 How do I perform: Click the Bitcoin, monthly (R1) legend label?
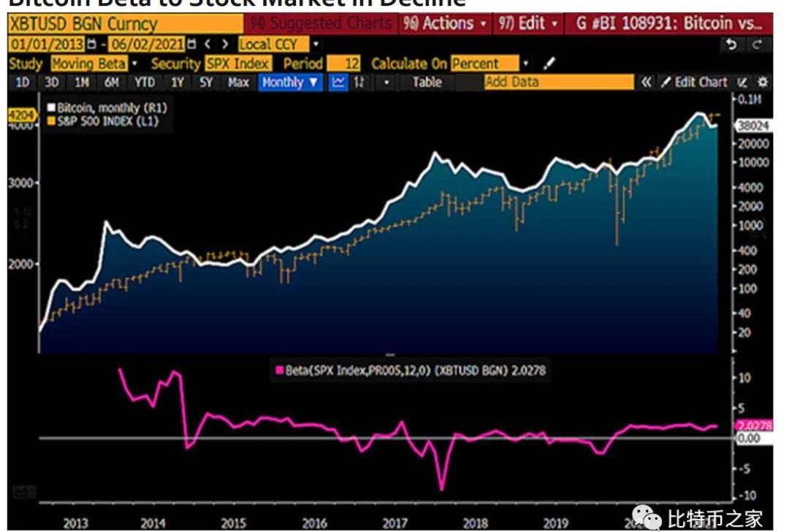pos(112,107)
